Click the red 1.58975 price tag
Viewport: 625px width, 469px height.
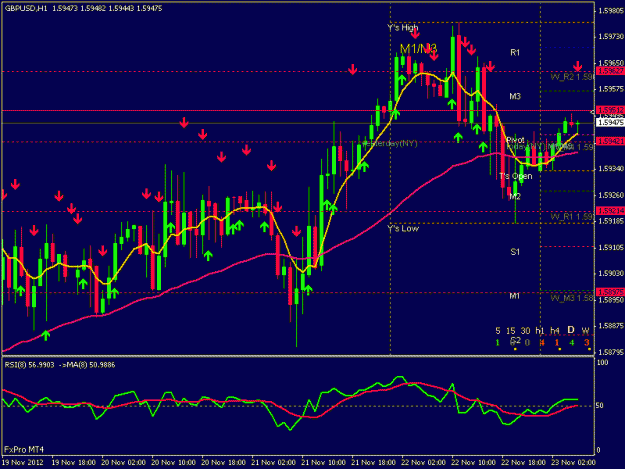coord(610,292)
